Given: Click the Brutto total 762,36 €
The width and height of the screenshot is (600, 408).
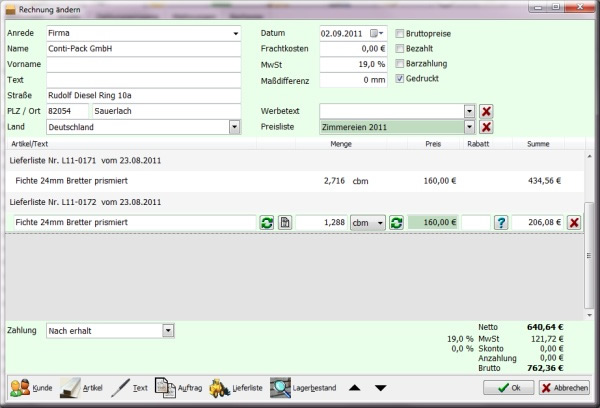Looking at the screenshot, I should click(545, 368).
